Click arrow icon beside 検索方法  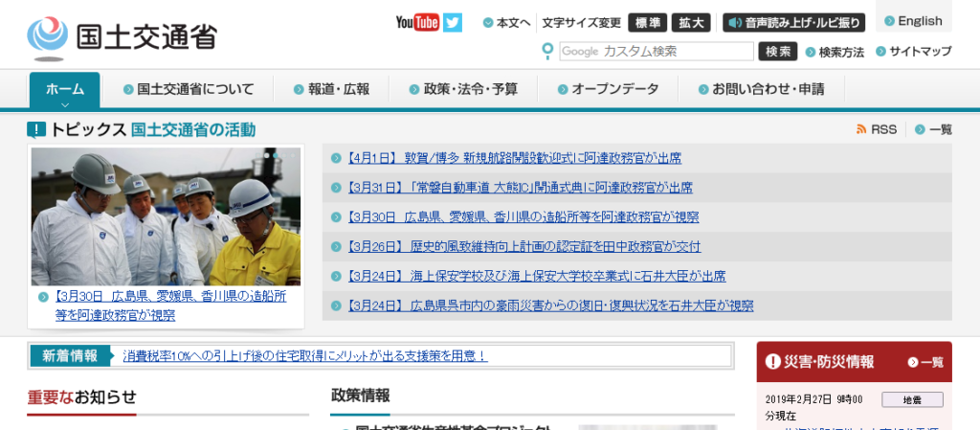click(811, 52)
